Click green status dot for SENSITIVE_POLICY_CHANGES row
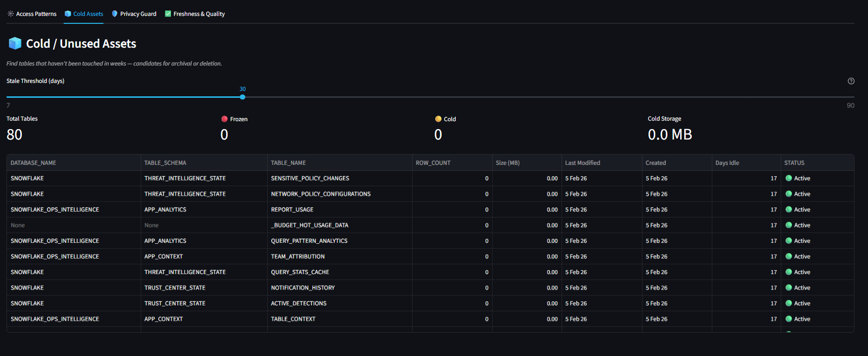The image size is (868, 356). click(x=789, y=178)
